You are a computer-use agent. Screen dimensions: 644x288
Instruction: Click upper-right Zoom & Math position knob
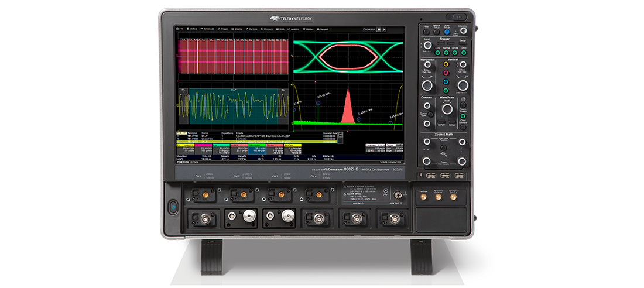[x=462, y=141]
